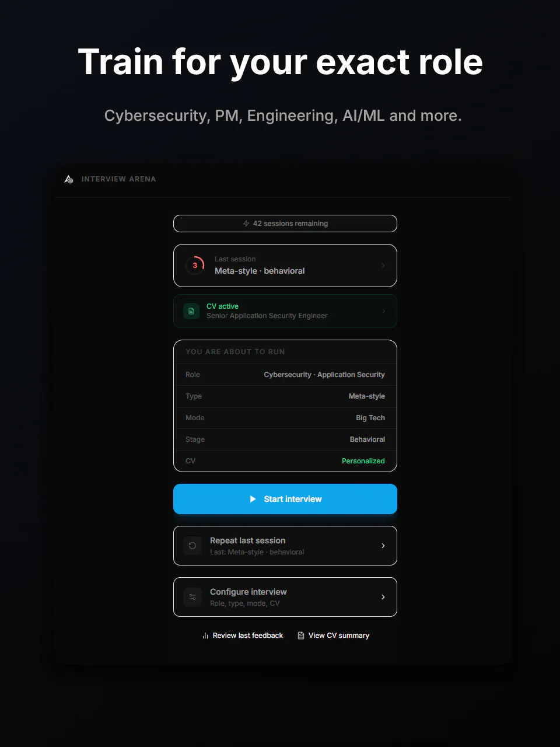Expand the Last session card chevron
The height and width of the screenshot is (747, 560).
coord(383,266)
